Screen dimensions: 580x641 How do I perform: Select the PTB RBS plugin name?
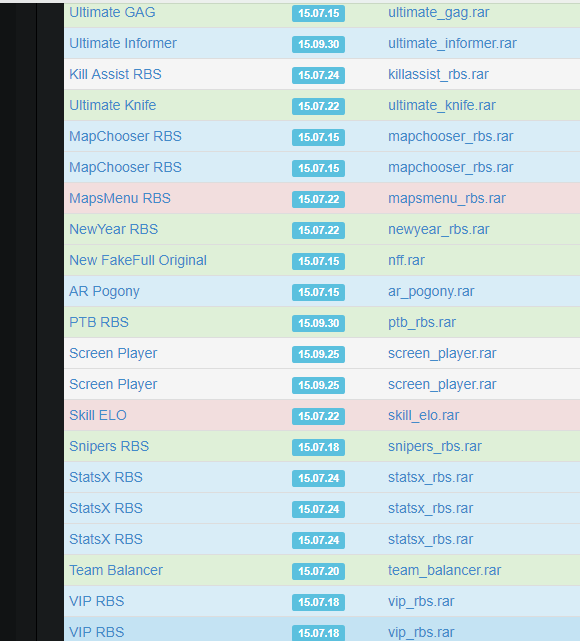click(x=99, y=323)
